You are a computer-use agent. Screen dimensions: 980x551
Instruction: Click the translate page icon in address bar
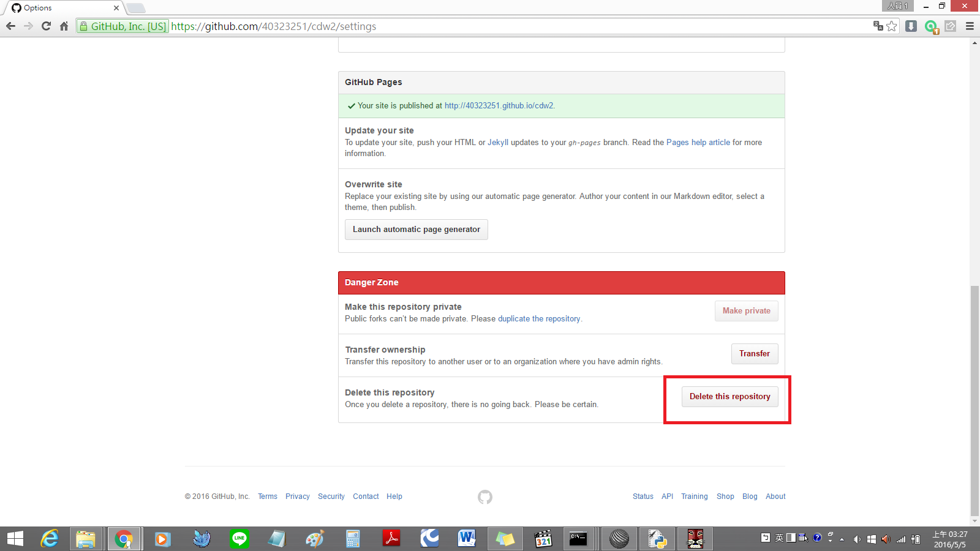click(x=878, y=26)
